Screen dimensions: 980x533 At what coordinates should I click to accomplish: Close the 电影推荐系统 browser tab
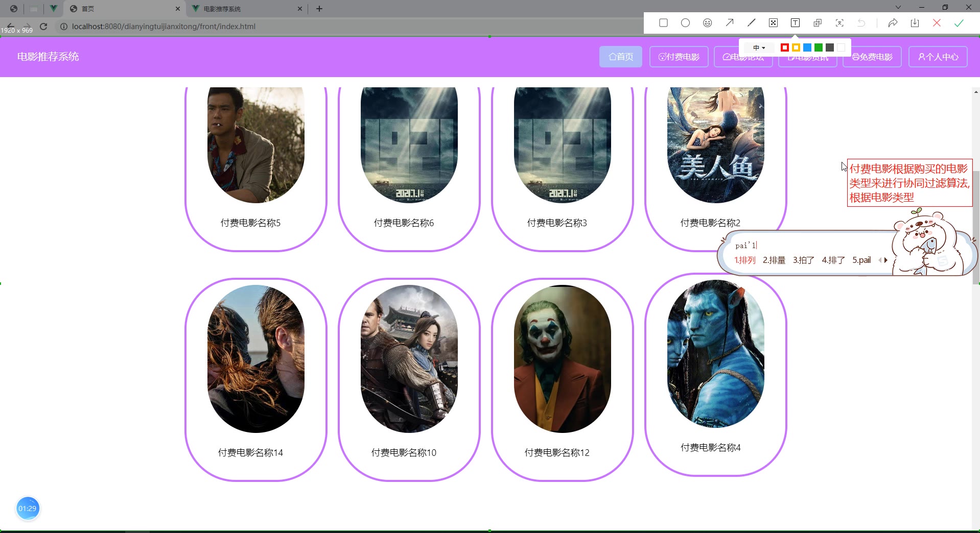point(300,9)
